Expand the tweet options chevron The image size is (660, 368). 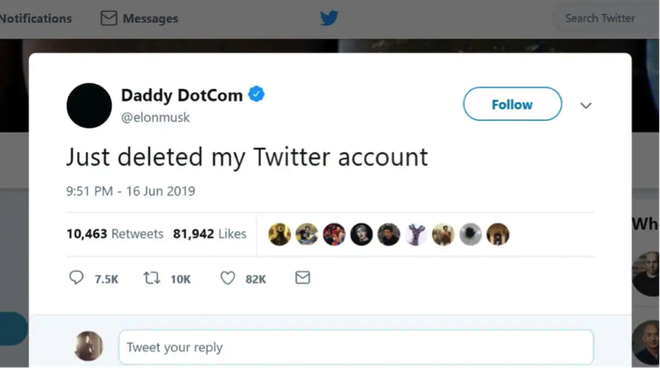coord(586,105)
